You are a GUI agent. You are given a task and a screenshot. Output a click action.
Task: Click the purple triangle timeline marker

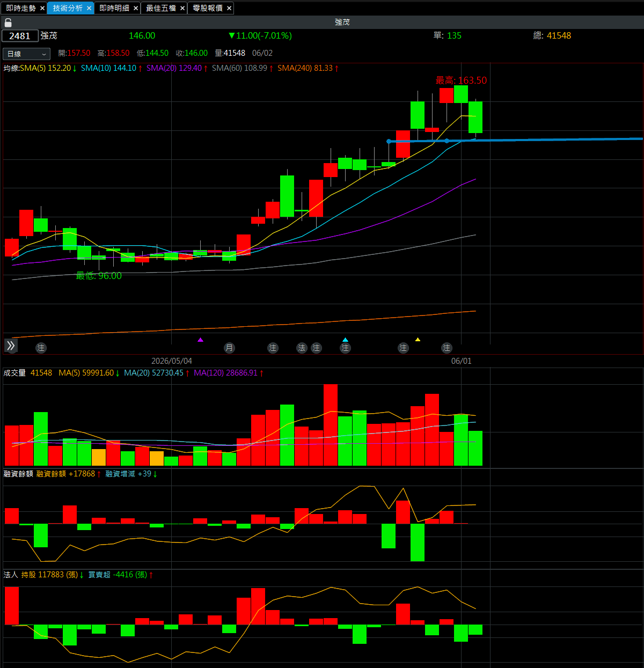tap(200, 340)
